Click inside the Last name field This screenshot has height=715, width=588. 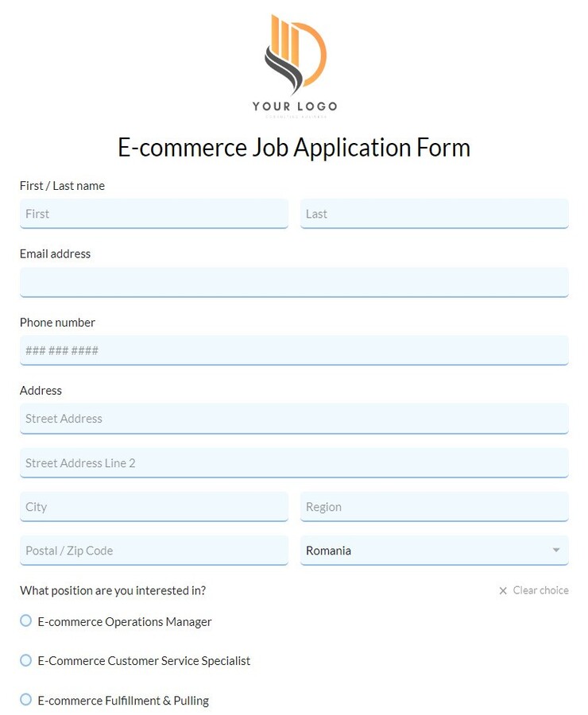434,213
